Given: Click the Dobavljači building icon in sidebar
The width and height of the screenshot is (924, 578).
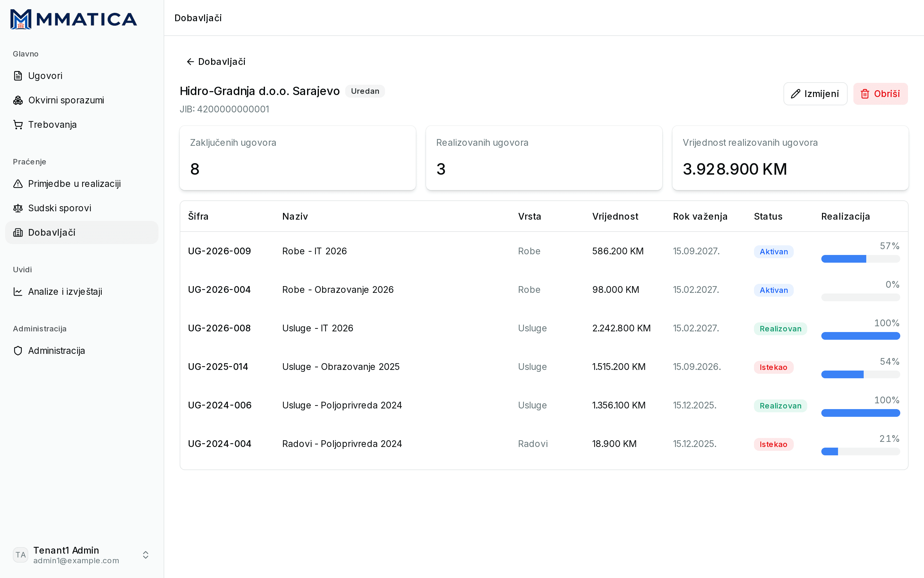Looking at the screenshot, I should [18, 232].
